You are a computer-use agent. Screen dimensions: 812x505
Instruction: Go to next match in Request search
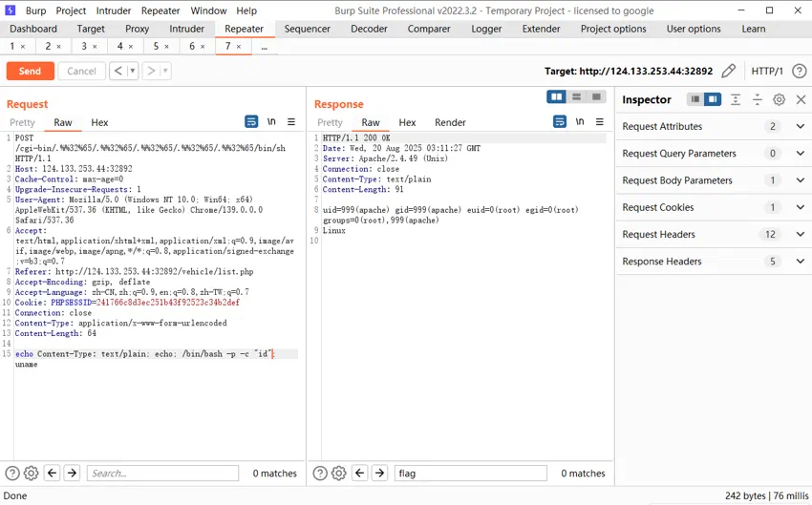[x=72, y=473]
